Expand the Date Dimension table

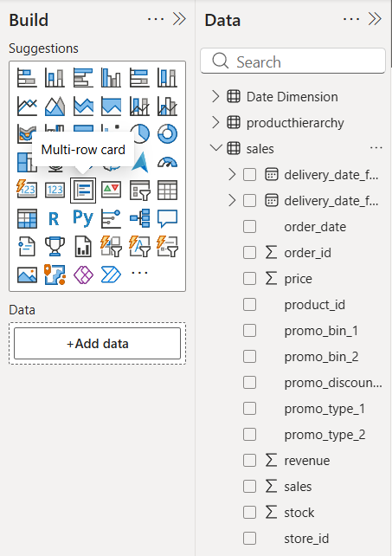pos(215,96)
